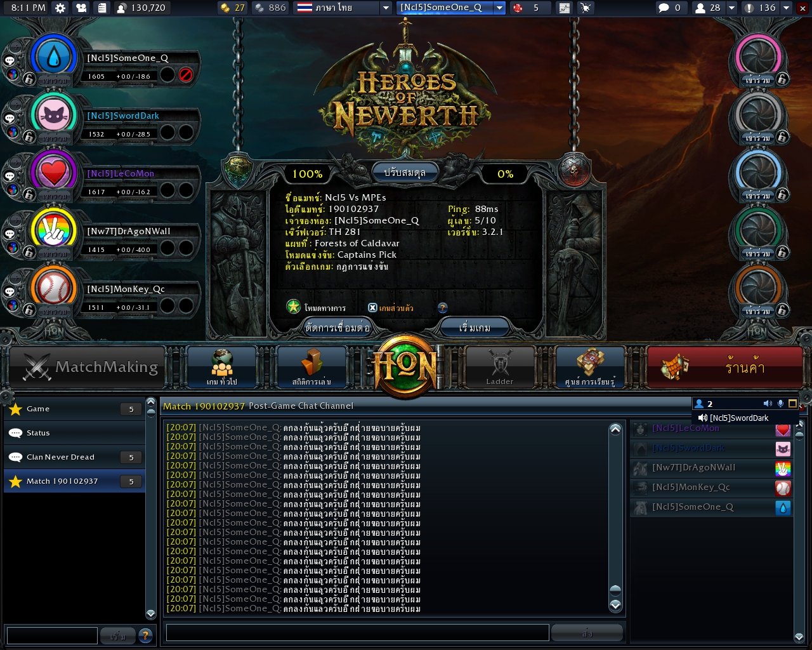Select [Ncl5]MonKey_Qc in the channel user list
812x650 pixels.
tap(711, 488)
